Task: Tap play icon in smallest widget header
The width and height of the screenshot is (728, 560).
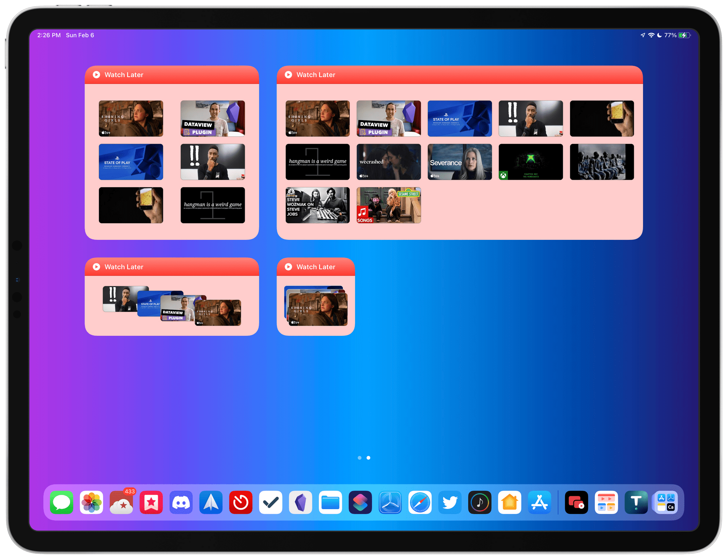Action: [x=288, y=267]
